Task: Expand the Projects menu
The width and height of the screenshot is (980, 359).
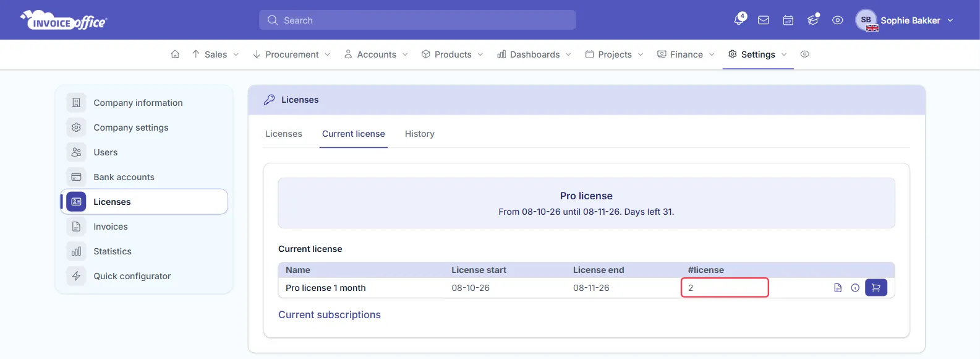Action: click(x=615, y=54)
